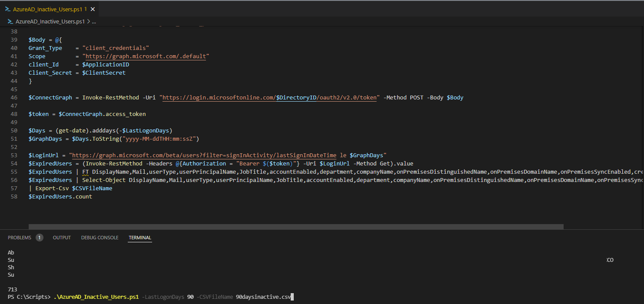Click $ExpiredUsers.count on line 58
Viewport: 644px width, 304px height.
60,197
